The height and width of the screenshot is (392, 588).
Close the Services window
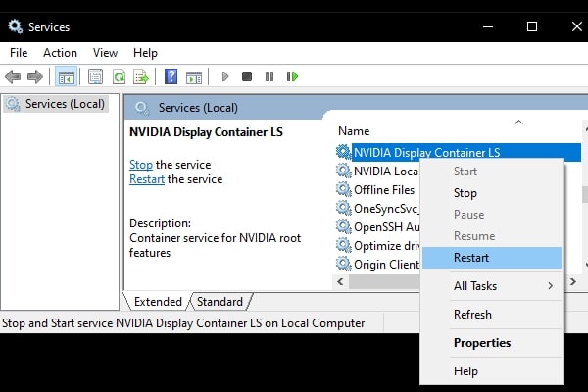(577, 26)
